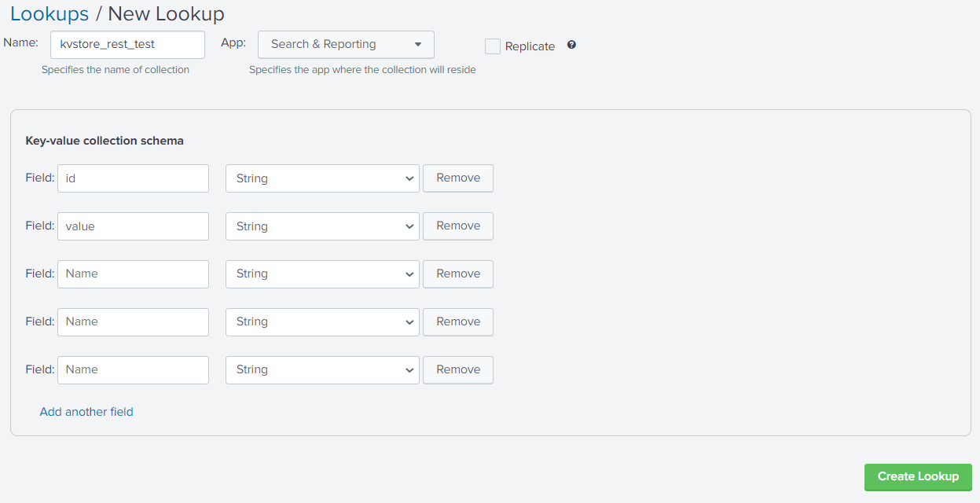Open the type dropdown for the id field

tap(322, 178)
